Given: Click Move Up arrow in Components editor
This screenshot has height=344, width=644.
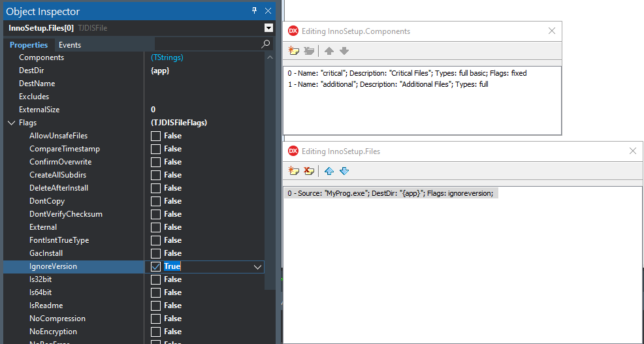Looking at the screenshot, I should pyautogui.click(x=329, y=51).
